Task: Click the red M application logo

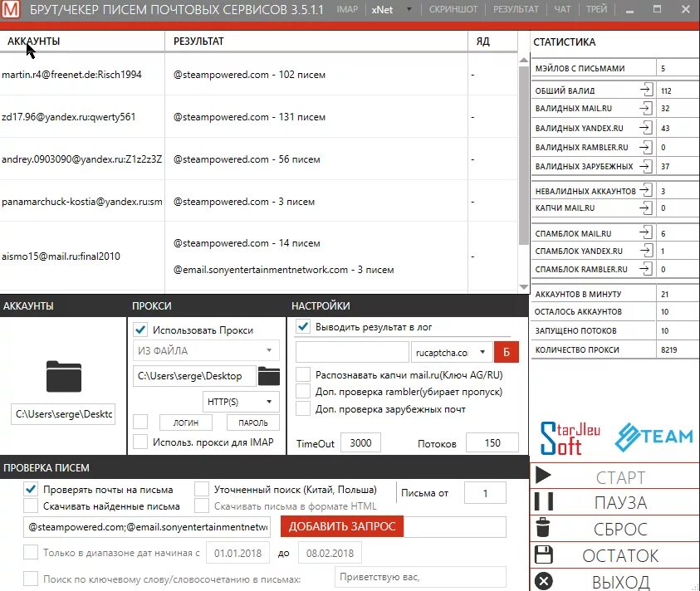Action: [11, 9]
